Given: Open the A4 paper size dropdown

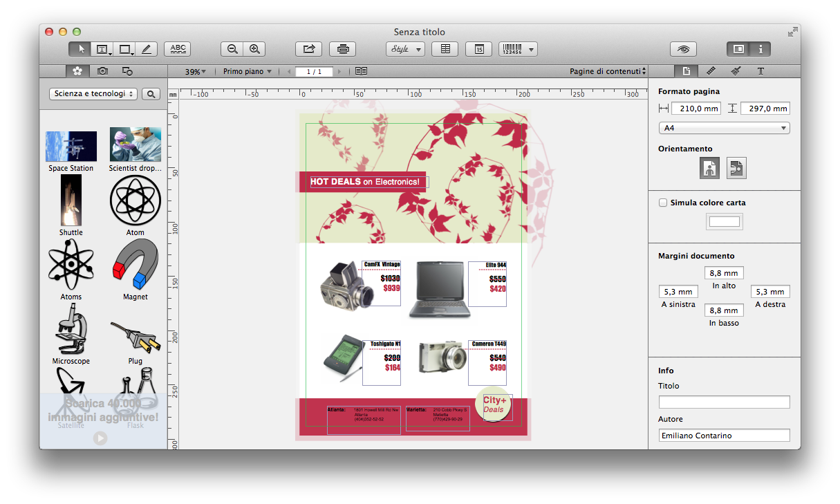Looking at the screenshot, I should coord(724,128).
